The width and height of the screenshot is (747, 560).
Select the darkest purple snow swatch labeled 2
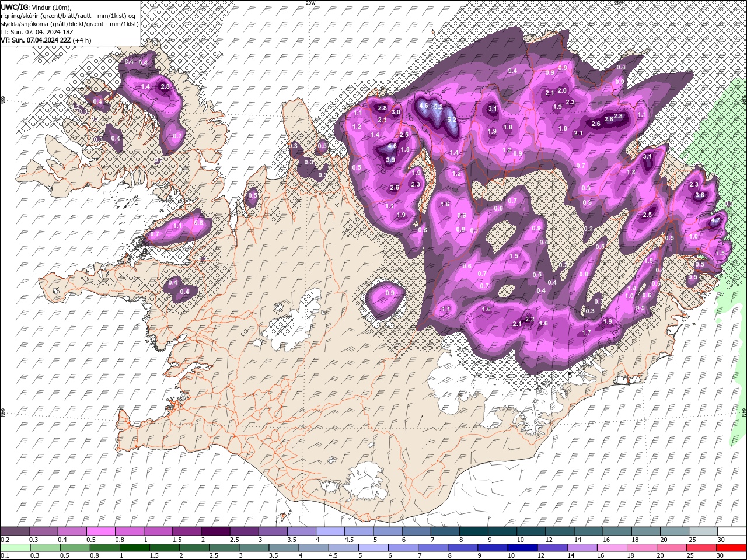pyautogui.click(x=215, y=531)
